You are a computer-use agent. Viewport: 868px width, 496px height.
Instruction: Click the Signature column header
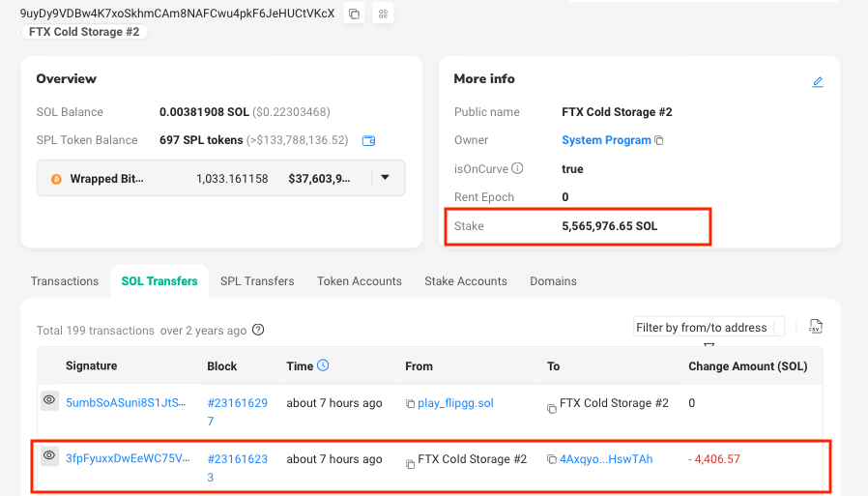click(x=91, y=365)
